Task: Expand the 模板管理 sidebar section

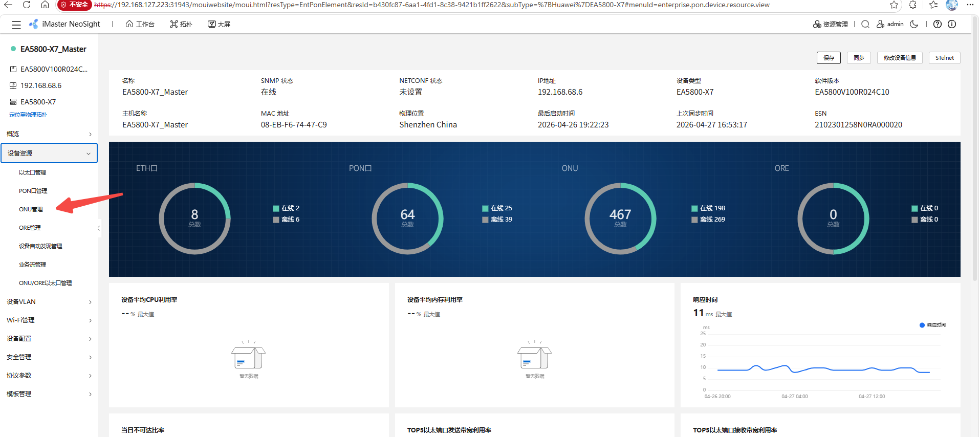Action: pos(49,394)
